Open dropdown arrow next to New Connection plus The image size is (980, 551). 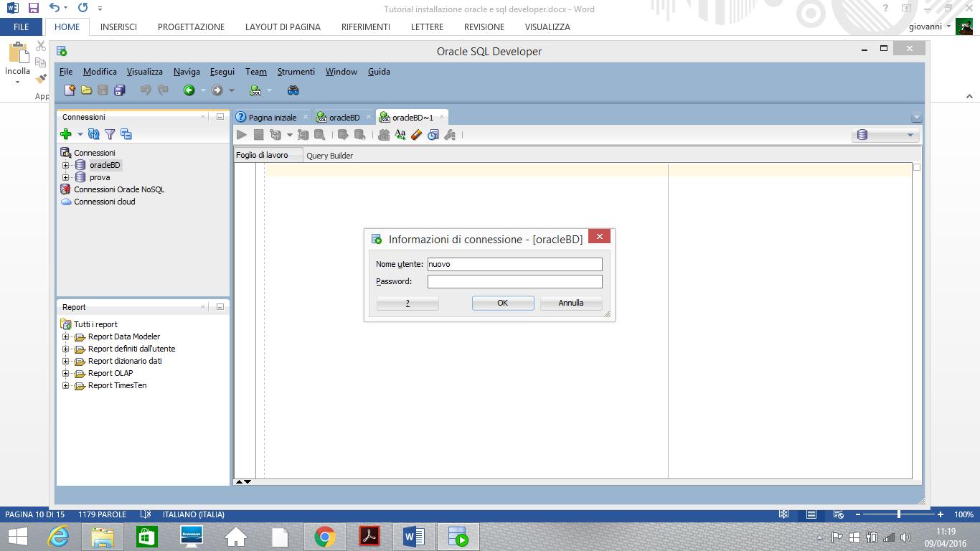point(80,134)
